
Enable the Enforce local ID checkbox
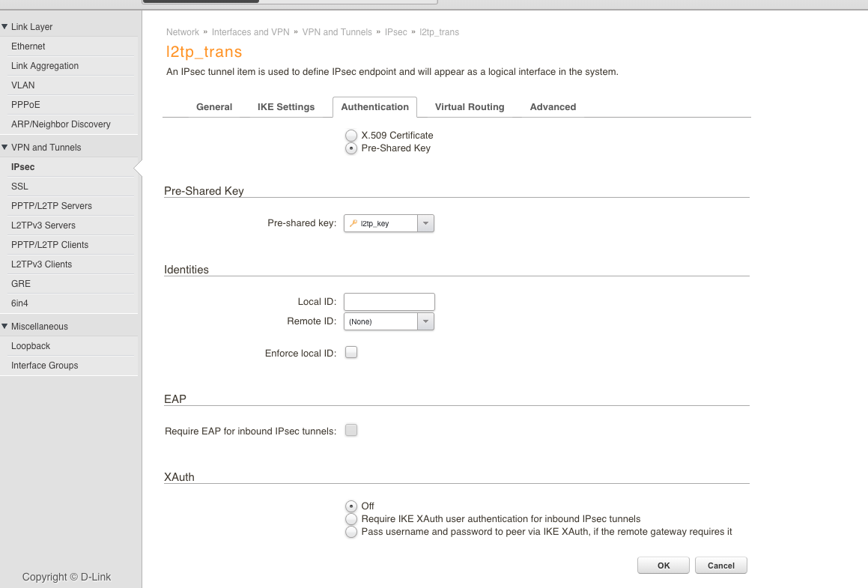351,352
